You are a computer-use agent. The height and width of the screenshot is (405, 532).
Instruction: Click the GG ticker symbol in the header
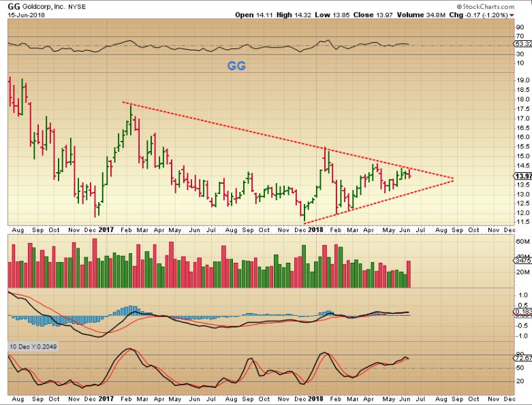coord(14,6)
